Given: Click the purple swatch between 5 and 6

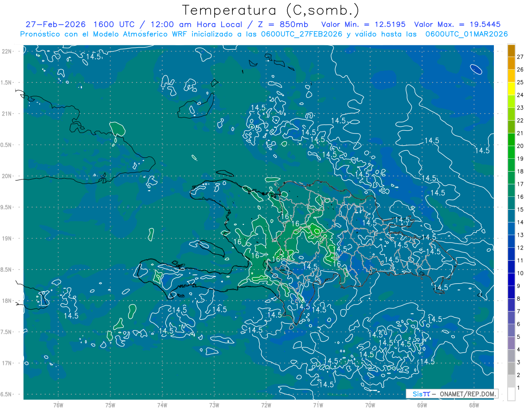Looking at the screenshot, I should [x=511, y=331].
